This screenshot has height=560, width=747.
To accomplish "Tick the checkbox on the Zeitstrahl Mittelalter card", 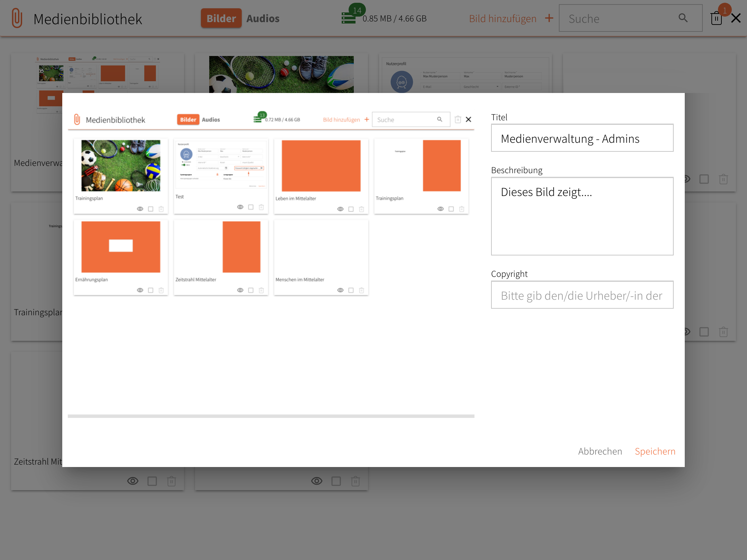I will 152,481.
